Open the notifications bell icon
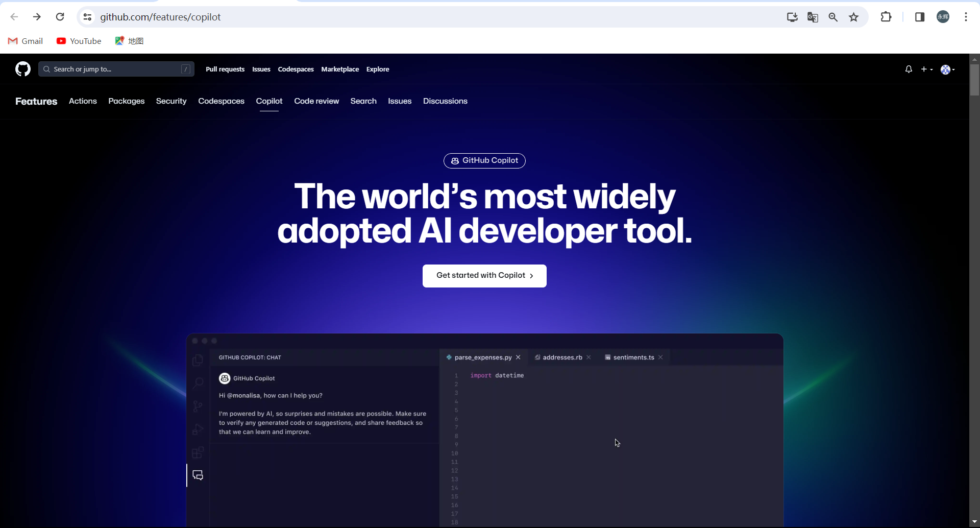Viewport: 980px width, 528px height. [x=909, y=69]
